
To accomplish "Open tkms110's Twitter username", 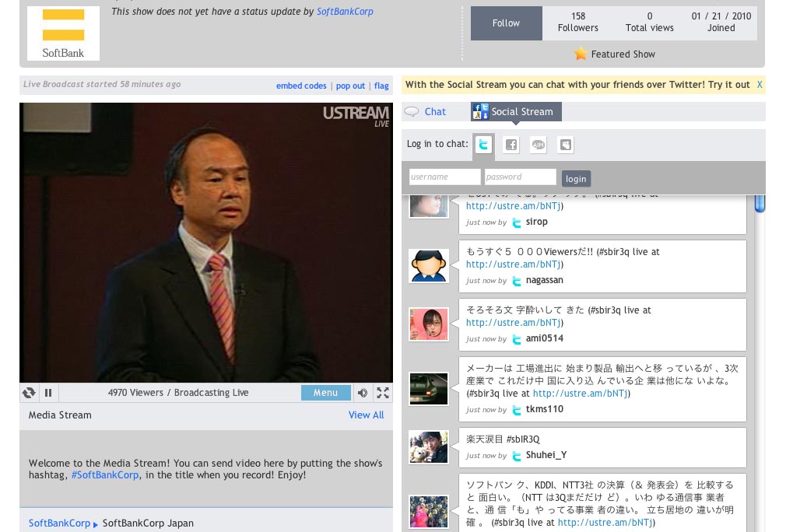I will pos(545,409).
